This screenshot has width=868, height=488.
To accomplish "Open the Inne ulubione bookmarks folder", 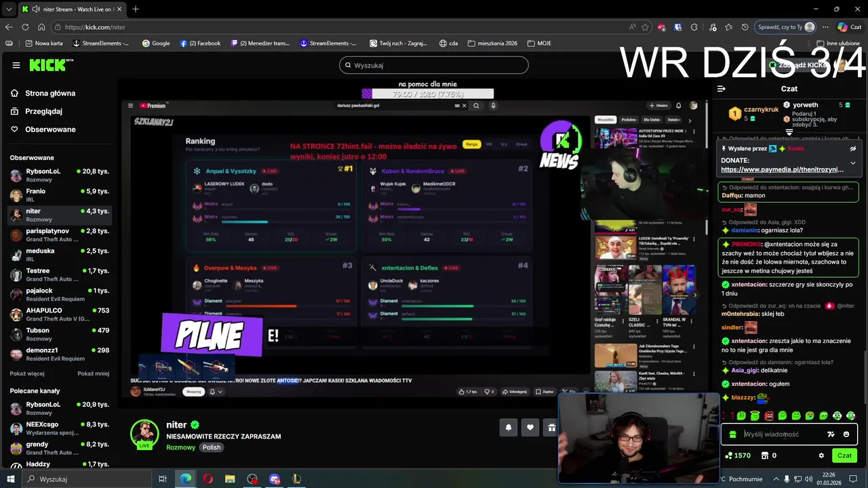I will [x=838, y=43].
